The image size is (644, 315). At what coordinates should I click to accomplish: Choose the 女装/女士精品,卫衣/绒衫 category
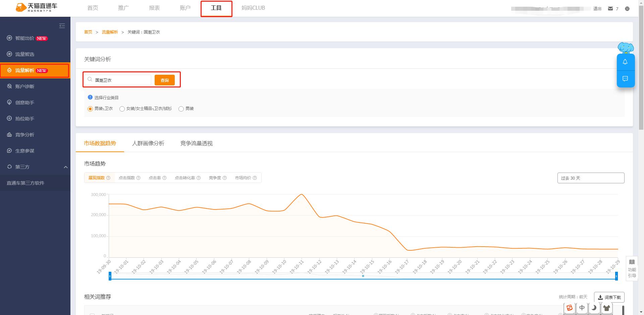coord(122,109)
